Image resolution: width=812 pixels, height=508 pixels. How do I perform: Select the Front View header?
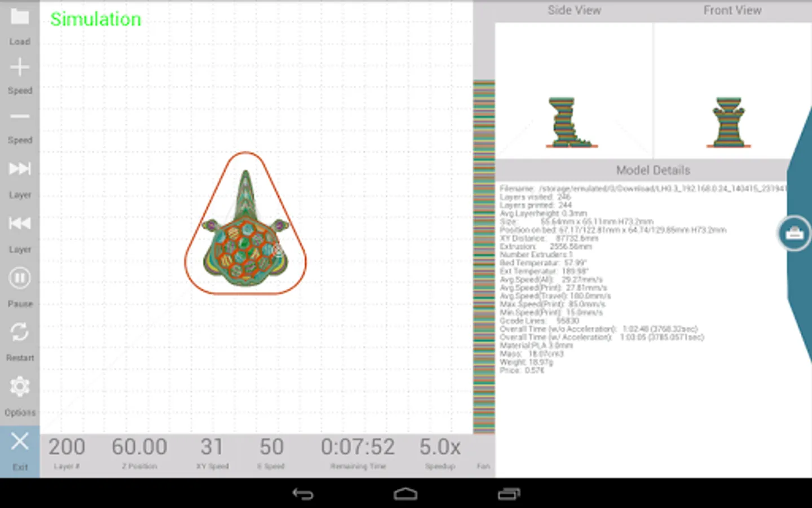point(732,10)
